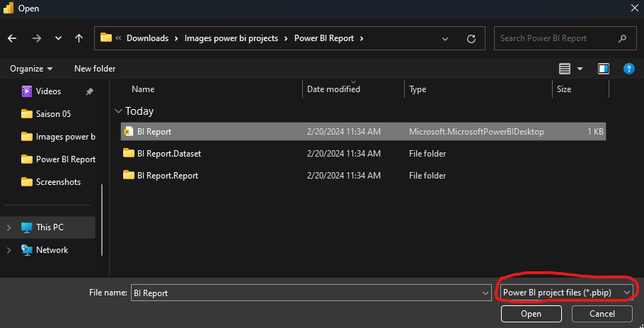Expand the address bar history dropdown
This screenshot has width=644, height=328.
(x=445, y=39)
